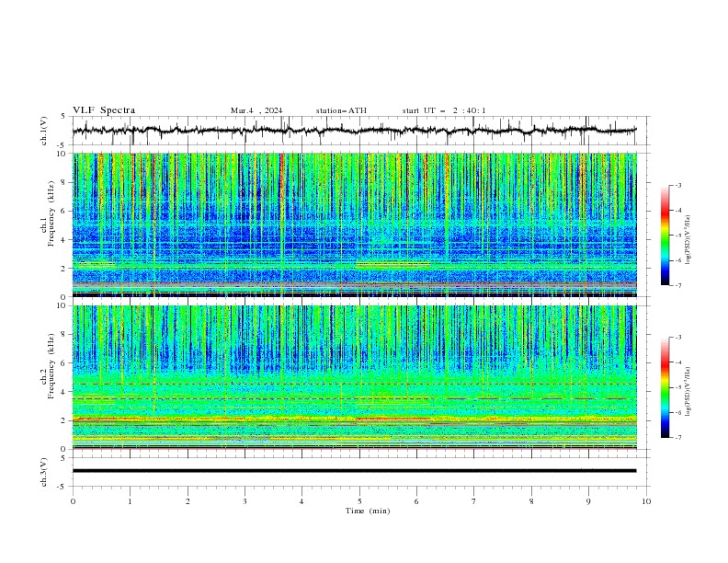Click the "-3" tick on ch.1 color bar
Viewport: 728px width, 563px height.
(678, 185)
